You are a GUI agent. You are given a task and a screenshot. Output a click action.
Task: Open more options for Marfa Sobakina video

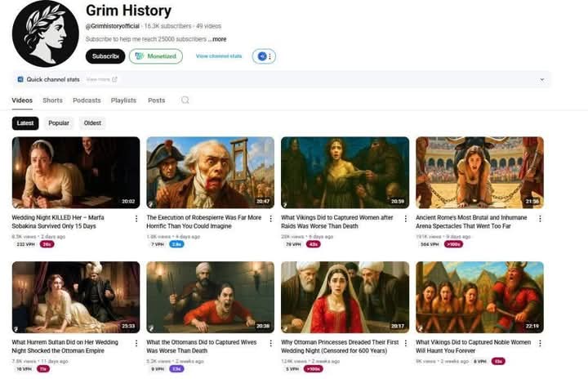136,218
